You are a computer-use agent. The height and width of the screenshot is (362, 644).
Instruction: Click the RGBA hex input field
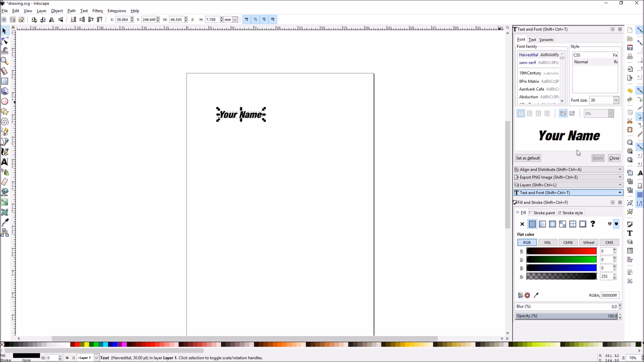[609, 295]
